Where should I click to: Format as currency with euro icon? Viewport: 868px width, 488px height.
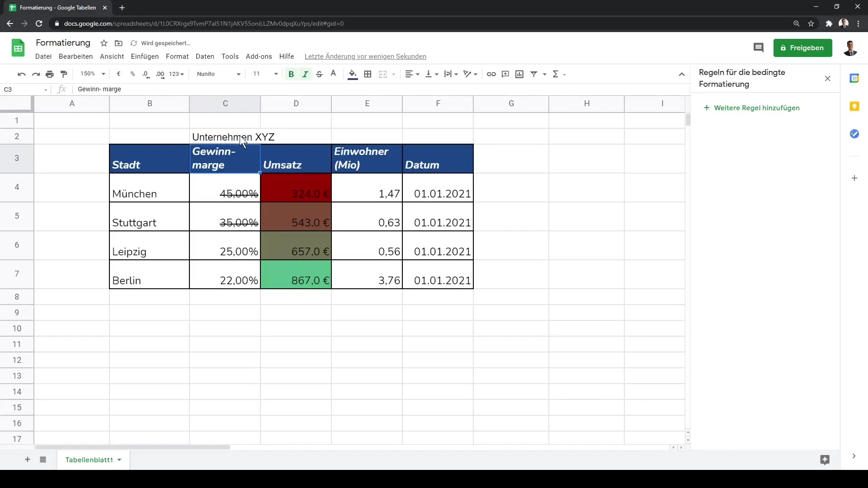(118, 74)
